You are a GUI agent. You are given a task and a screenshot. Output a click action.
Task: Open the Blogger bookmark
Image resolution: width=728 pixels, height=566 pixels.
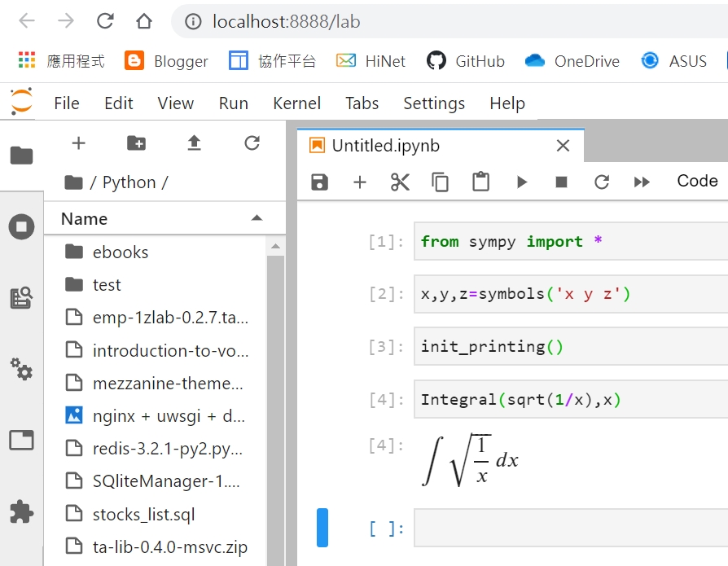tap(166, 61)
